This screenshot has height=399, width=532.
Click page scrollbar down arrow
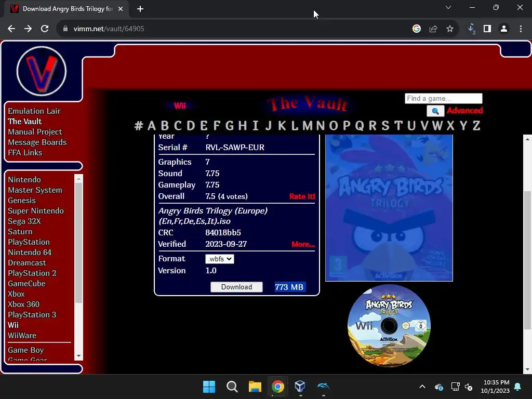coord(527,369)
